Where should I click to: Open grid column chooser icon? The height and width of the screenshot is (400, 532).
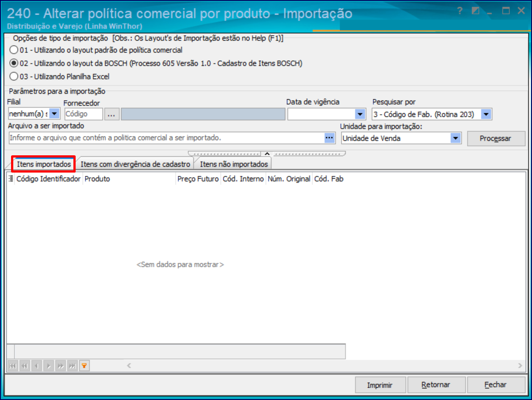point(11,179)
